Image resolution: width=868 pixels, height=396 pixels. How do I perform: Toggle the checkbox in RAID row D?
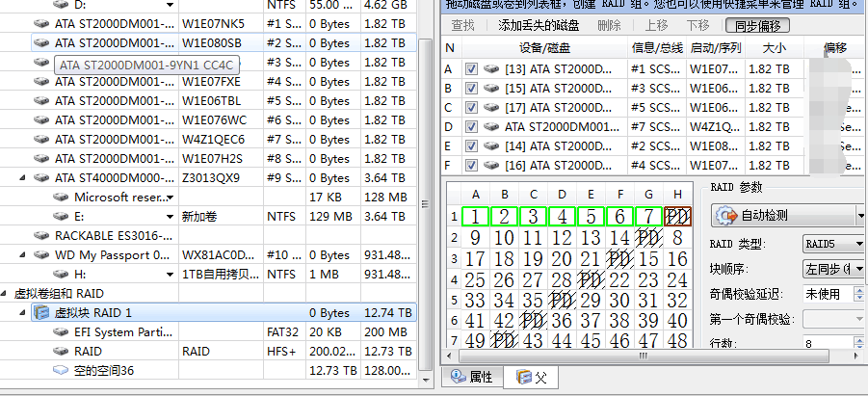(471, 127)
